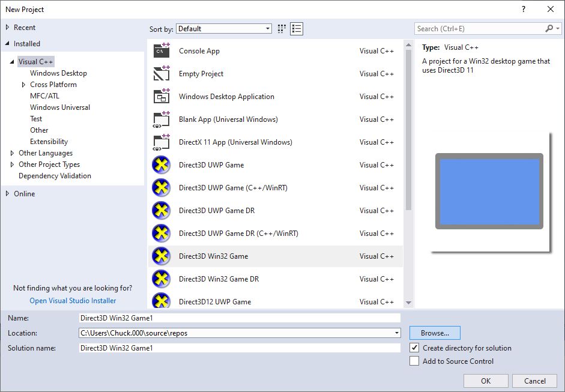Screen dimensions: 565x392
Task: Click Direct3D UWP Game template name
Action: [211, 165]
